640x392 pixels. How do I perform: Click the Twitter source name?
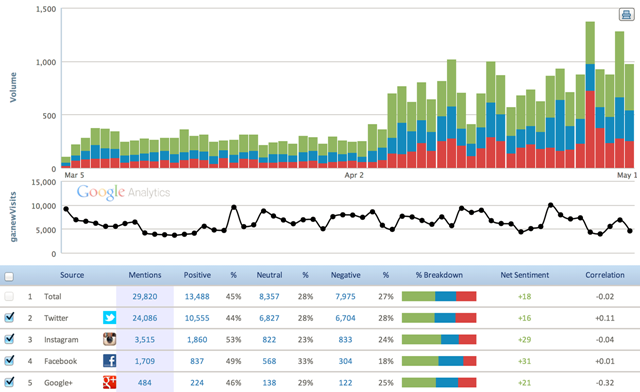(x=56, y=318)
